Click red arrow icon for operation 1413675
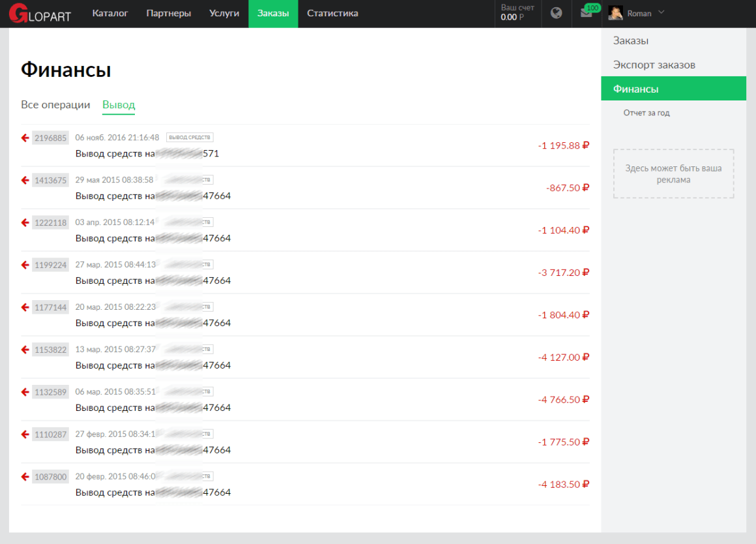The image size is (756, 544). 25,180
